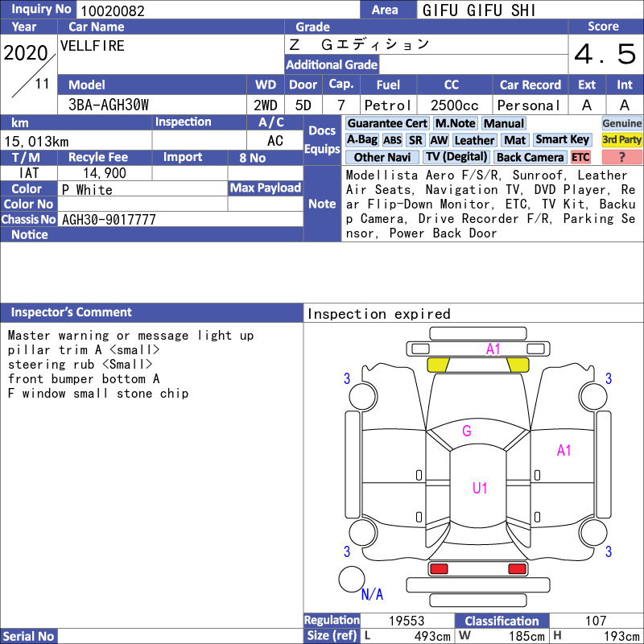Toggle the red ETC equipment badge
Viewport: 644px width, 644px height.
coord(580,157)
